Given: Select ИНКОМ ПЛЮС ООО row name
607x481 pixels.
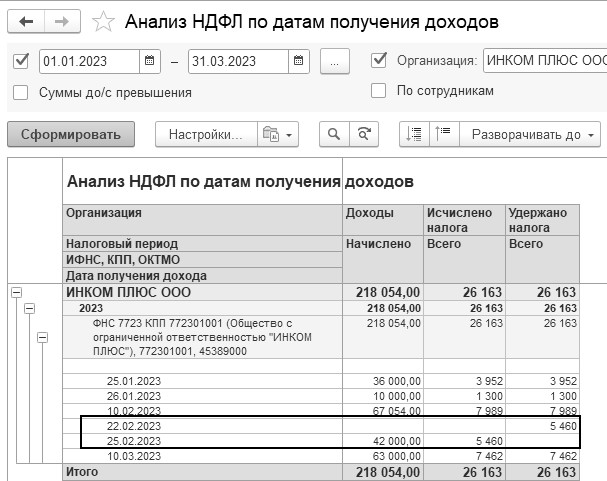Looking at the screenshot, I should coord(129,292).
